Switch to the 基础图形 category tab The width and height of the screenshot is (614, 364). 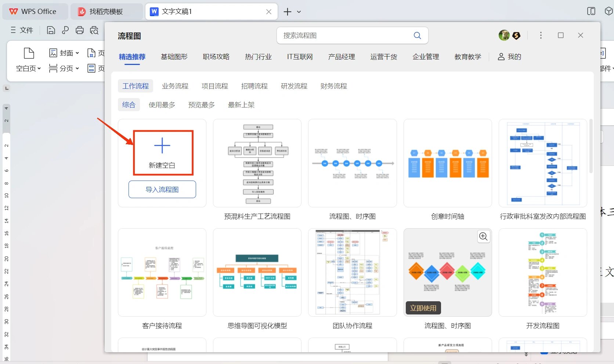[x=174, y=57]
